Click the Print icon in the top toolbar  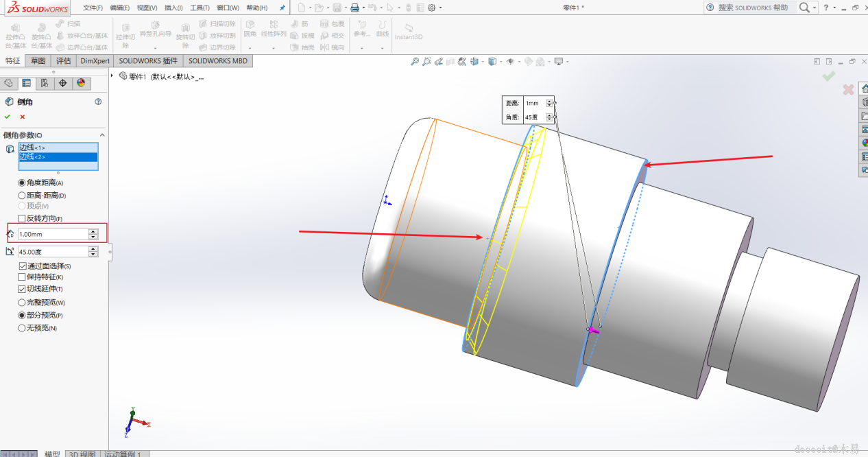click(354, 8)
